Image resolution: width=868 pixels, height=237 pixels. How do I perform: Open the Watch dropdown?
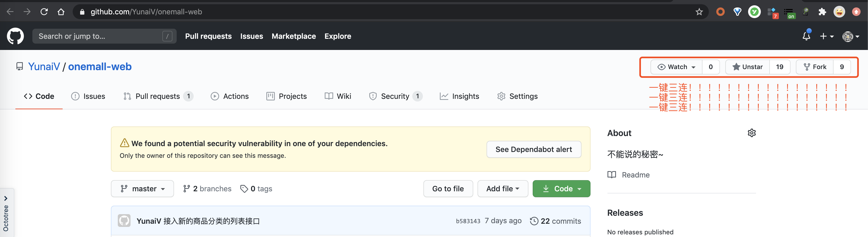[676, 67]
